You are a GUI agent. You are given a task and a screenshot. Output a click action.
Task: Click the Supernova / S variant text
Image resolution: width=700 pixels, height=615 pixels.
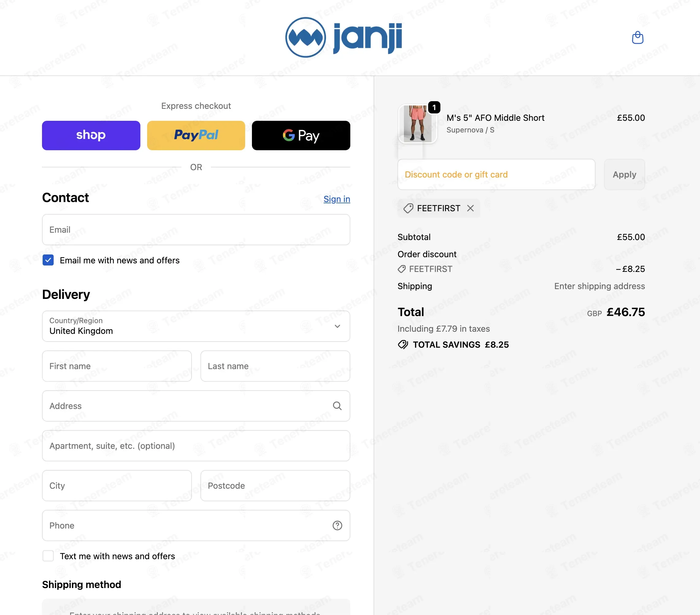pyautogui.click(x=470, y=130)
